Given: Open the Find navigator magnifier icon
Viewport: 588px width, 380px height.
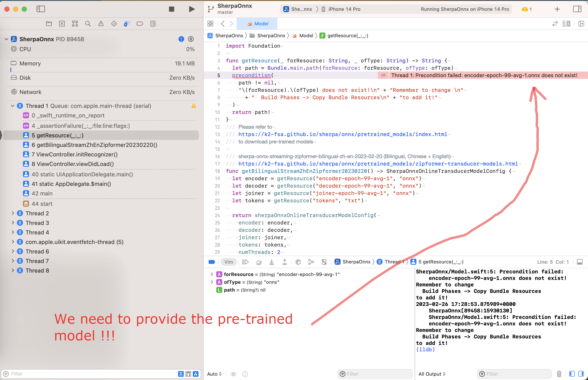Looking at the screenshot, I should [88, 24].
